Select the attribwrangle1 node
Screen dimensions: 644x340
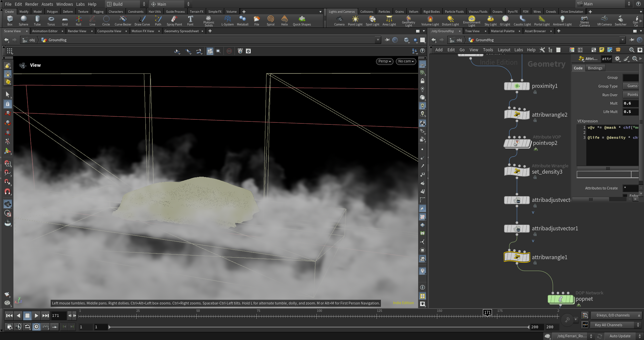(x=517, y=257)
